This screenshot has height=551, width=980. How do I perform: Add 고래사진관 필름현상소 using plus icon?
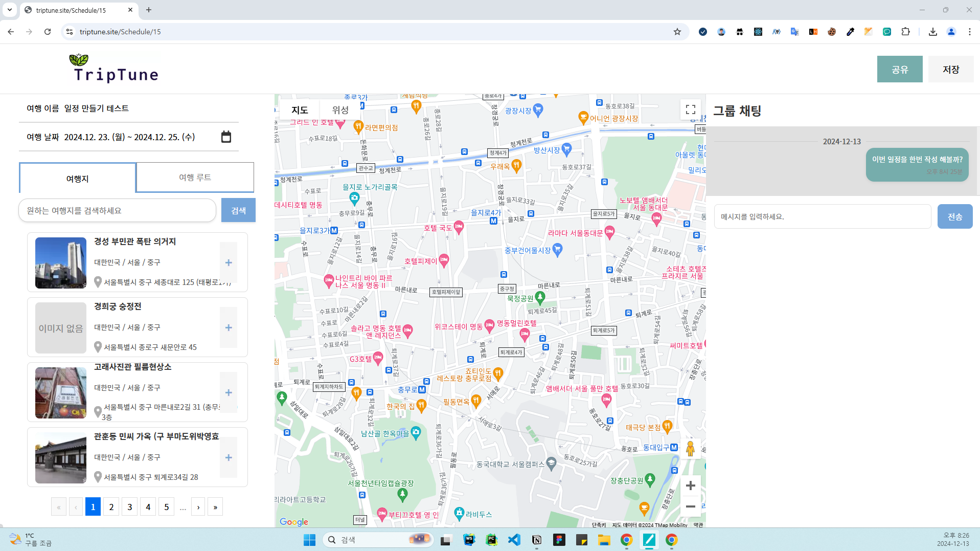click(x=229, y=392)
